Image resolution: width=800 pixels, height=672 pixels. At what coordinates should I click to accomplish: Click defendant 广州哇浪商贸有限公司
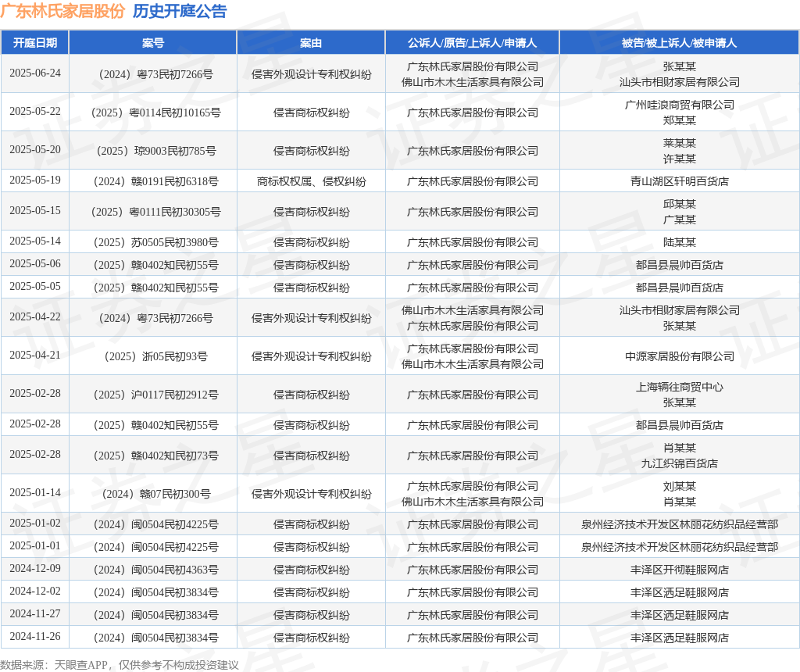680,105
